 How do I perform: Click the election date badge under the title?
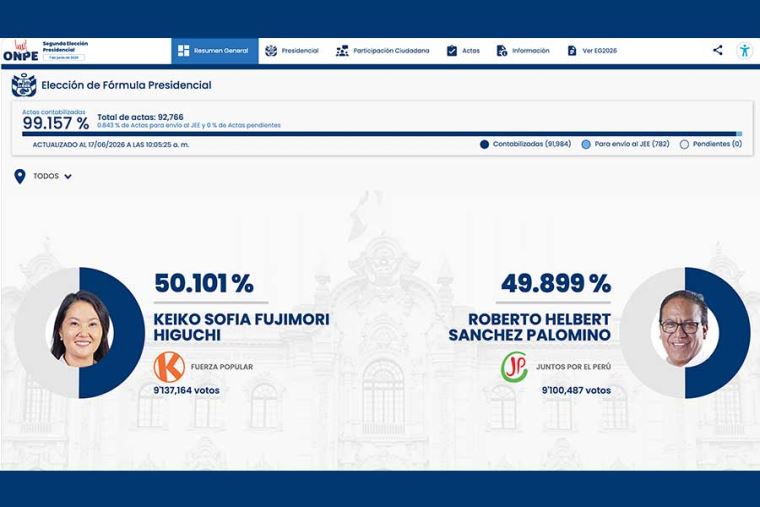[x=64, y=57]
